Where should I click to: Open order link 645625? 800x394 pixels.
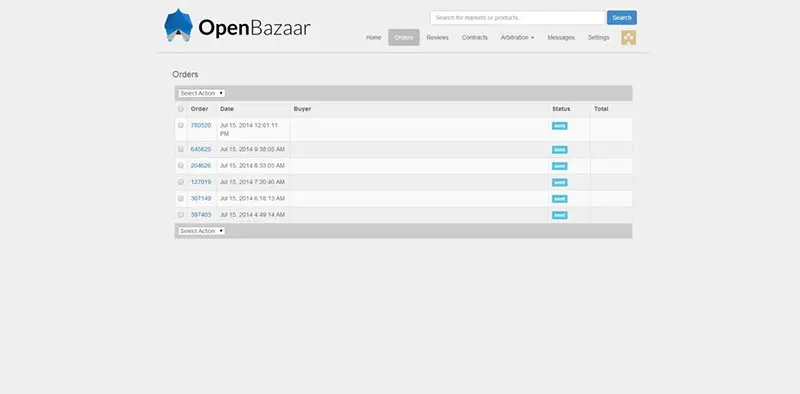(x=201, y=150)
